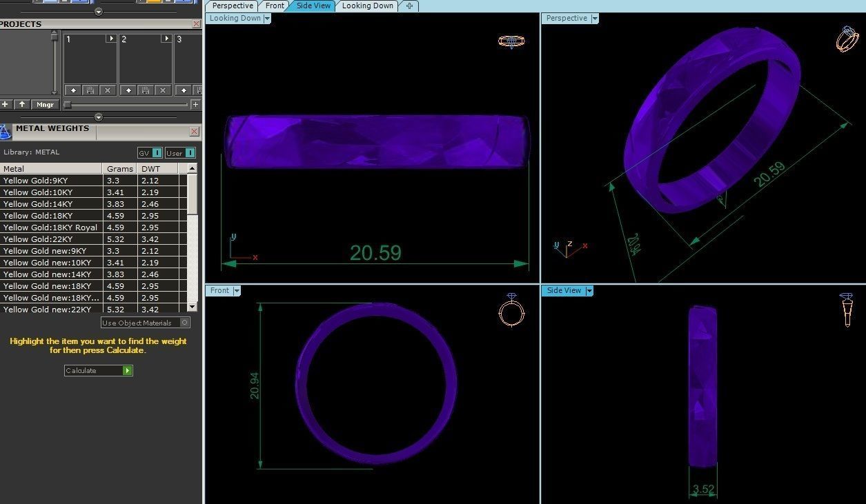Clear project slot 1 with X icon
The height and width of the screenshot is (504, 866).
click(x=107, y=90)
